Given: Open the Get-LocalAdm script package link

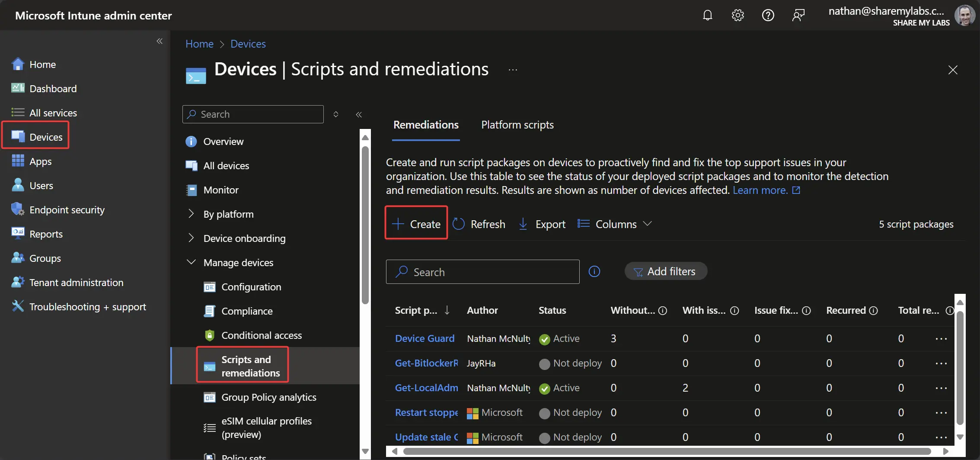Looking at the screenshot, I should coord(426,388).
